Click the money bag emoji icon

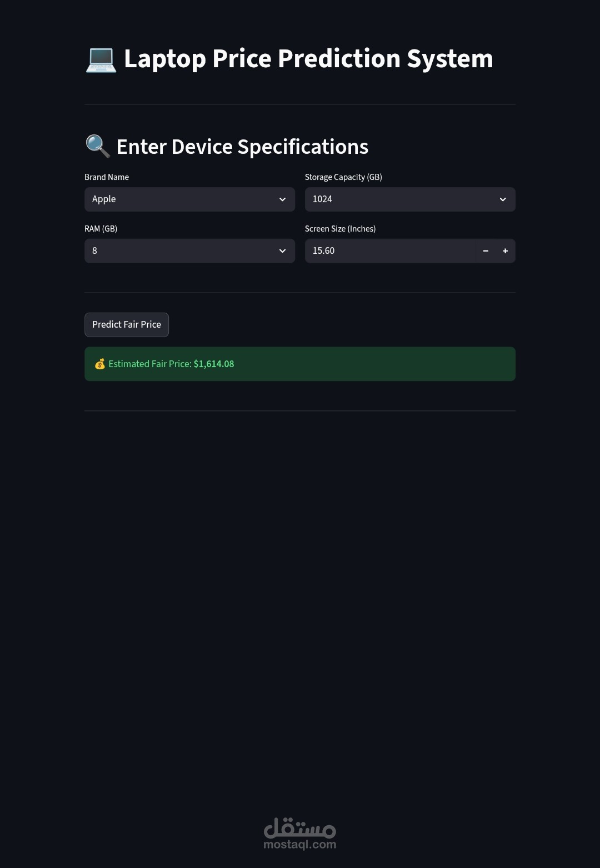[100, 364]
